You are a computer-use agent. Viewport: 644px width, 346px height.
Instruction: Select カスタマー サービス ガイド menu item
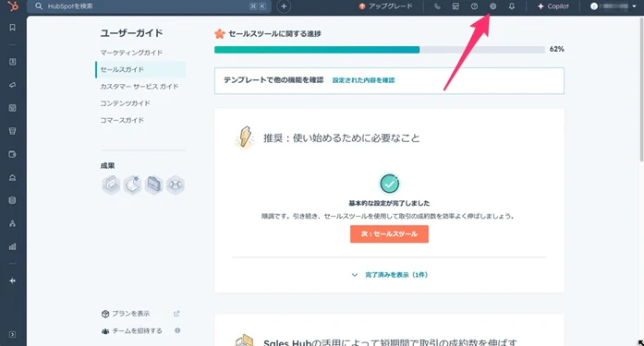click(x=140, y=87)
